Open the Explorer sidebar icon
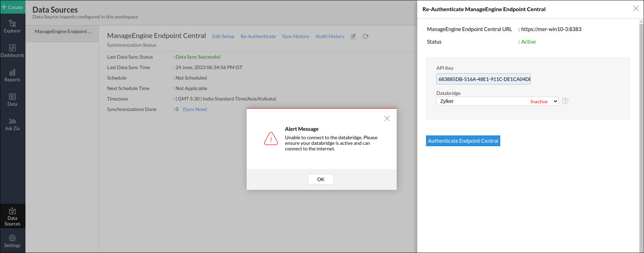The height and width of the screenshot is (253, 644). 12,27
